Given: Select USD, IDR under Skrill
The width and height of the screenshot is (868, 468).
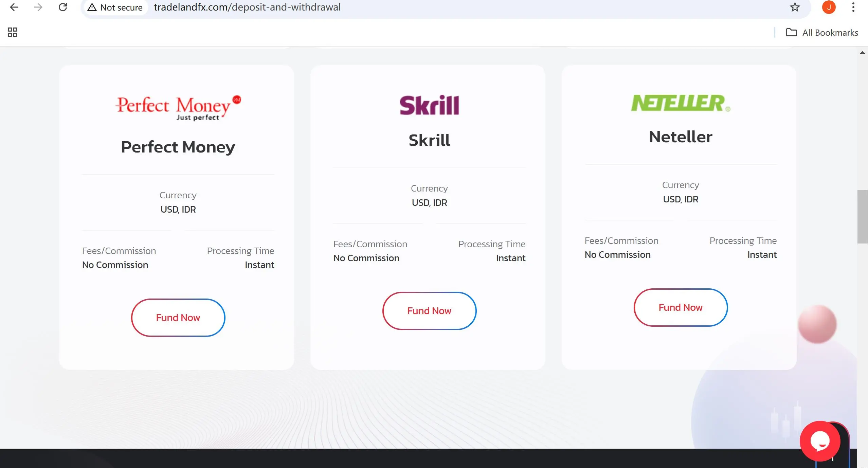Looking at the screenshot, I should tap(429, 203).
